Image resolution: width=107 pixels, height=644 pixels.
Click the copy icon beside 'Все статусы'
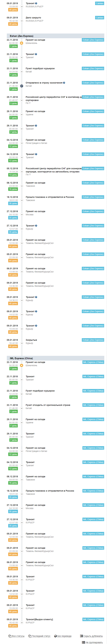[x=10, y=636]
